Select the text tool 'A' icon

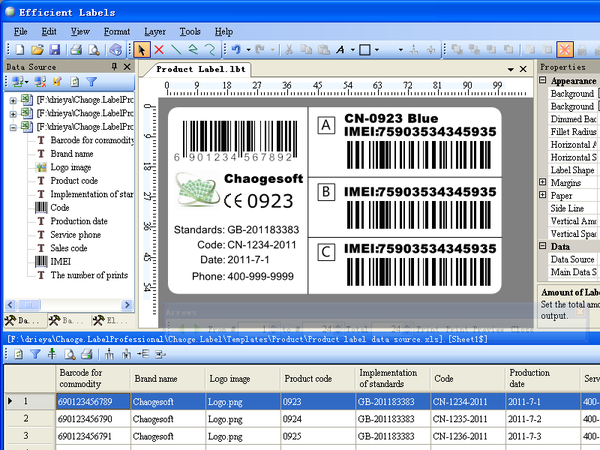[340, 50]
